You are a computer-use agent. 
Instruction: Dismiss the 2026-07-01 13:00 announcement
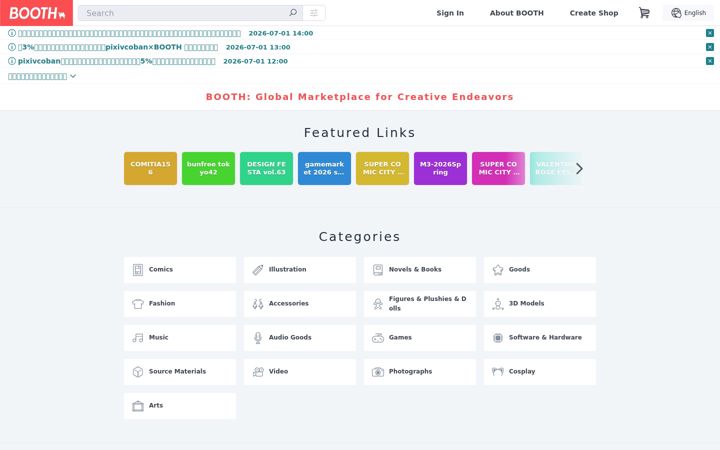710,47
